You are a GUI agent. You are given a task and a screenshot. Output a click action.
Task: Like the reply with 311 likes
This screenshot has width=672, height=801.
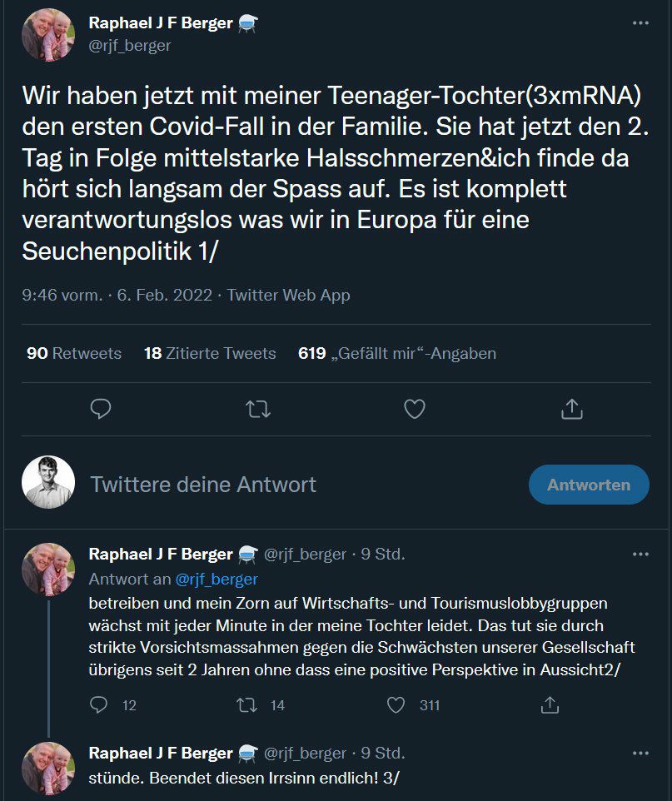(x=396, y=705)
